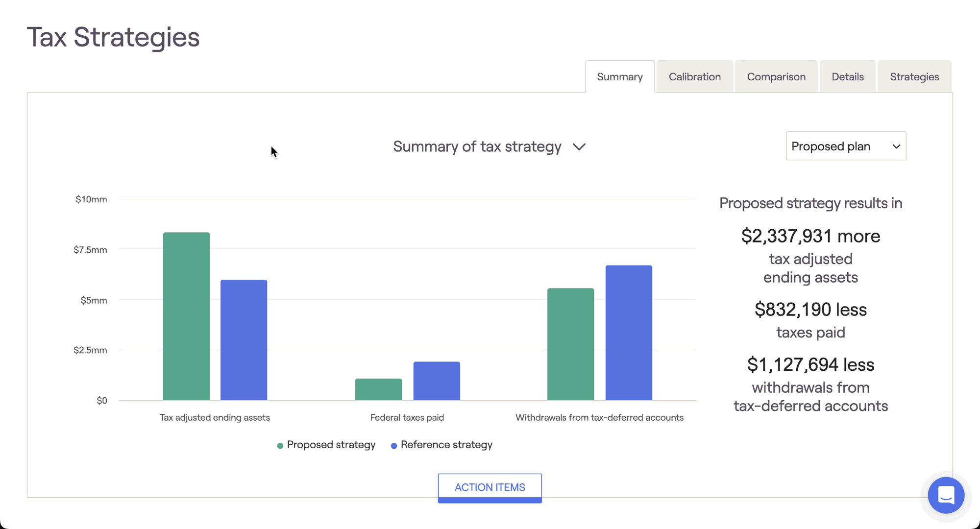
Task: Click the blue Reference strategy legend dot
Action: (394, 446)
